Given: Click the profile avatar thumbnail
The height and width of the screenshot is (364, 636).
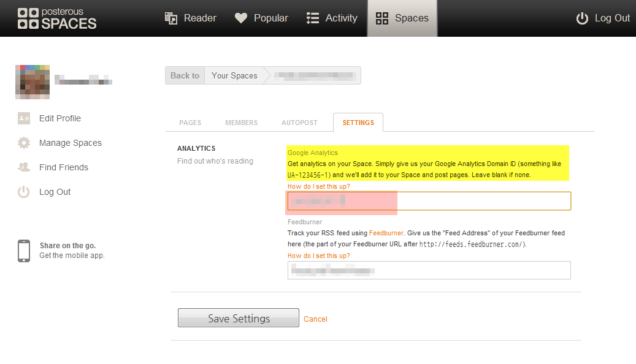Looking at the screenshot, I should [32, 82].
